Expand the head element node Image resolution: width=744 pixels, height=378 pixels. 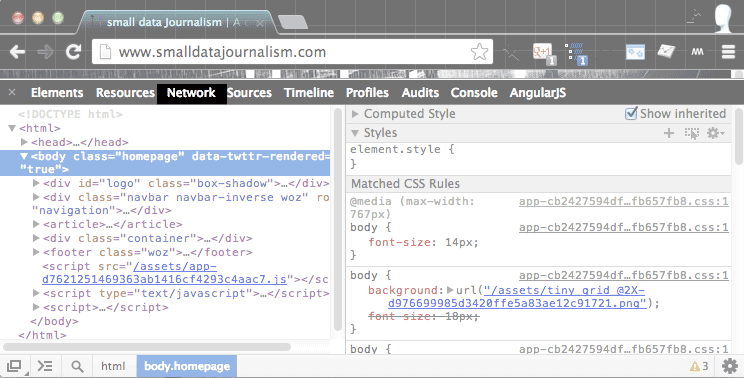click(x=24, y=142)
